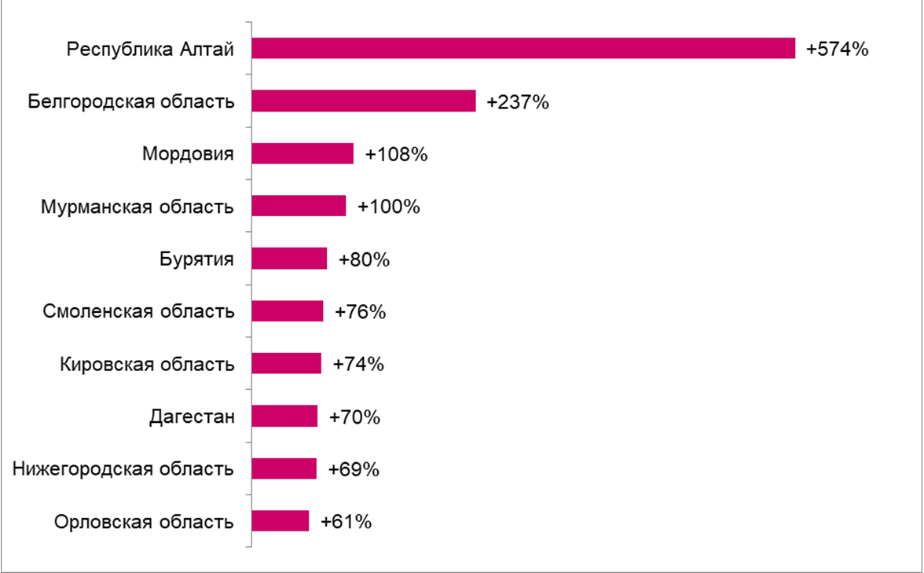Image resolution: width=924 pixels, height=573 pixels.
Task: Select the Дагестан bar
Action: 284,416
